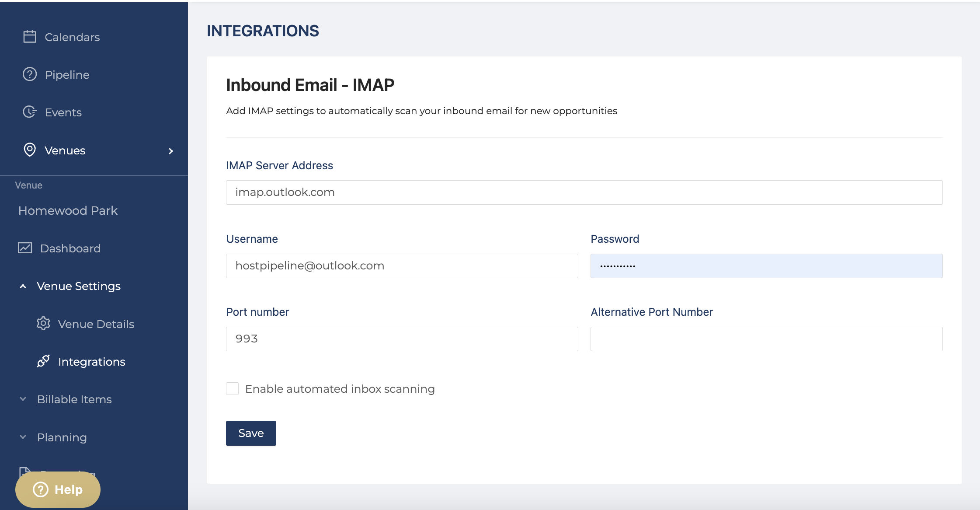
Task: Enable automated inbox scanning checkbox
Action: pos(232,388)
